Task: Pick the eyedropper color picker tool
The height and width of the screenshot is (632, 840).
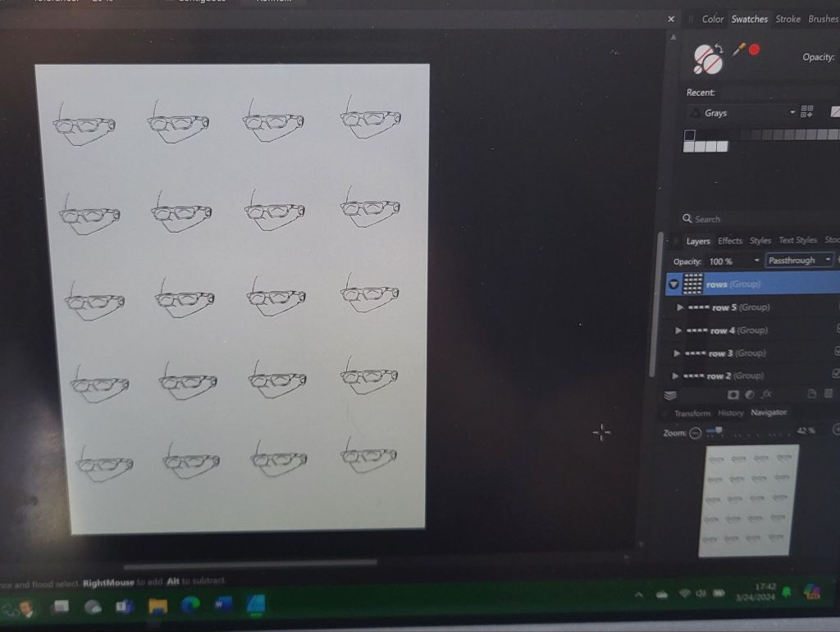Action: 738,51
